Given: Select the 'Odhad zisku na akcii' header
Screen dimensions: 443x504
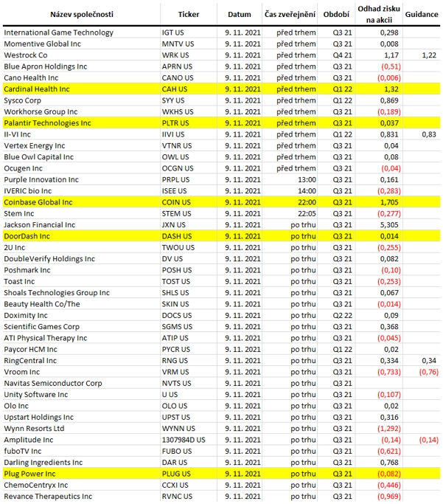Looking at the screenshot, I should 379,15.
